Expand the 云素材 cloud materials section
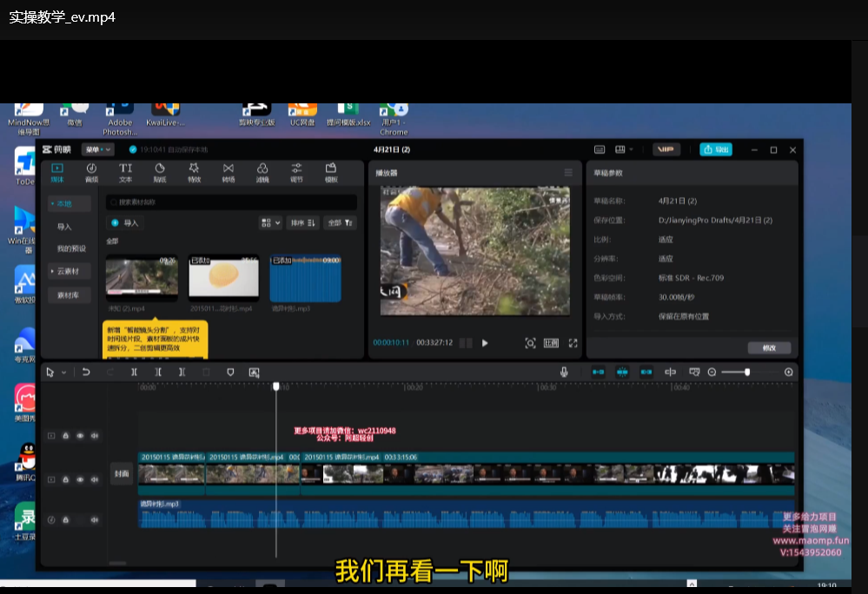The image size is (868, 594). point(68,271)
